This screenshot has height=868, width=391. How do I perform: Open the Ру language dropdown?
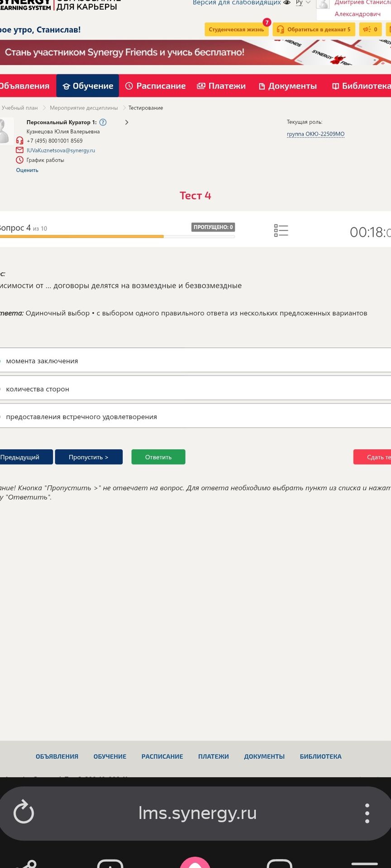(x=303, y=3)
